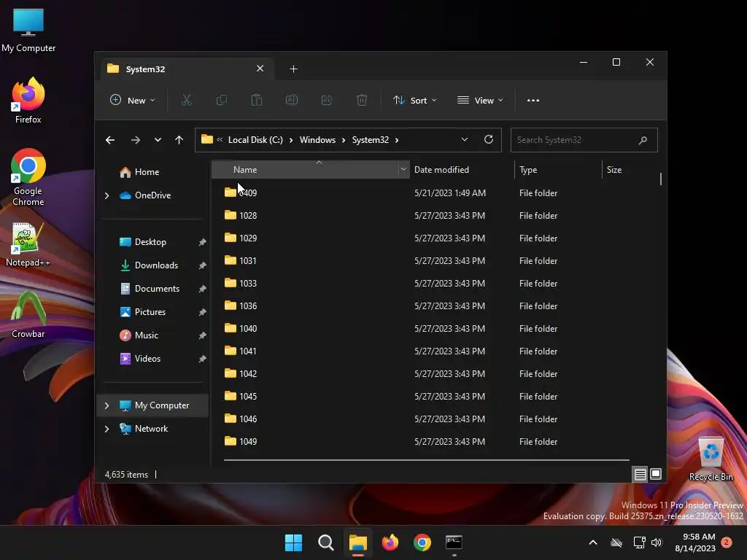Click Local Disk (C:) breadcrumb

point(255,140)
